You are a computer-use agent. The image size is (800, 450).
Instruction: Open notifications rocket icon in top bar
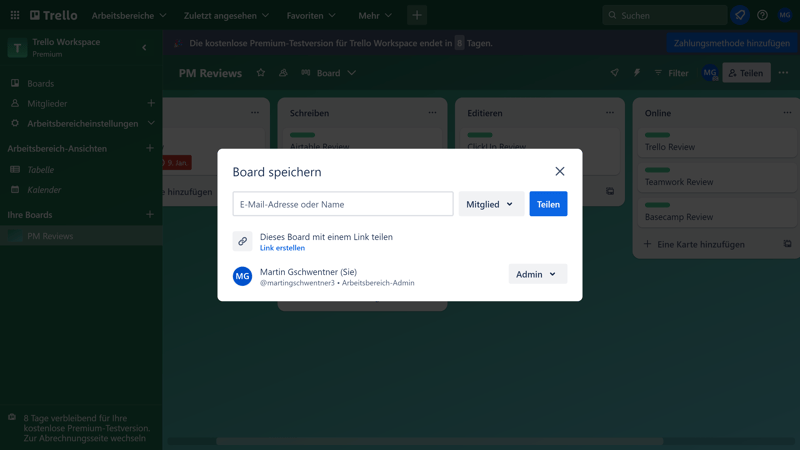740,15
